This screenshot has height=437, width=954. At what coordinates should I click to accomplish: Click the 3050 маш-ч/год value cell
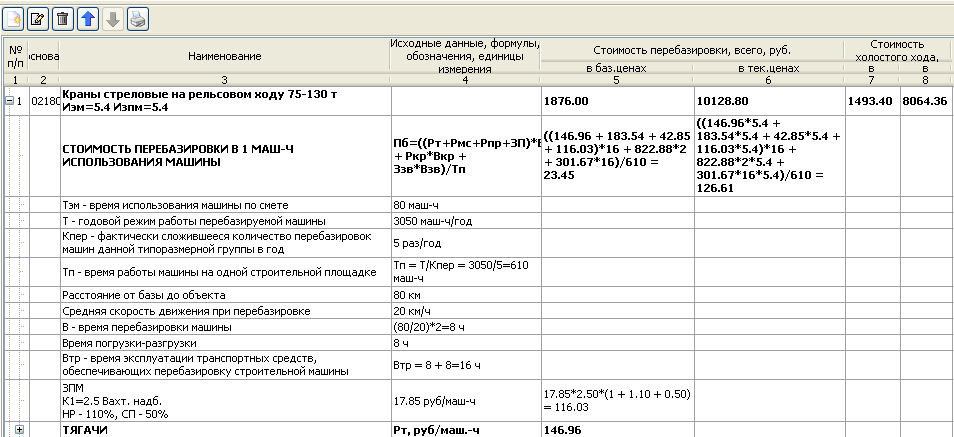[466, 221]
